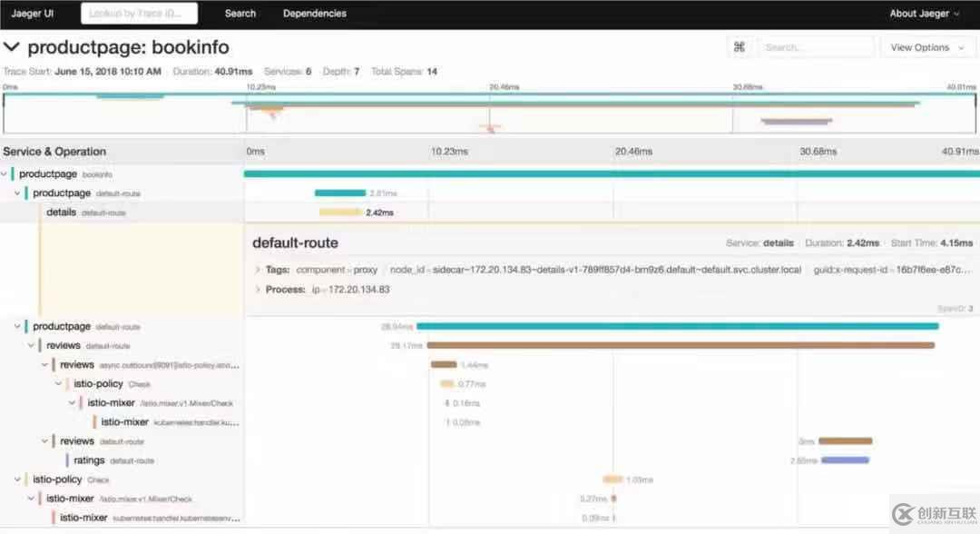Open the Search tab in navbar
Viewport: 980px width, 534px height.
click(x=240, y=13)
